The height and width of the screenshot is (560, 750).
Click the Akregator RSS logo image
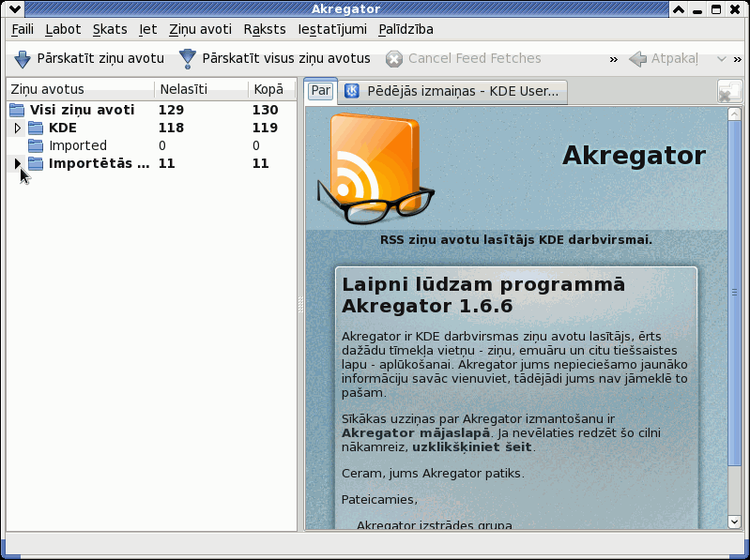coord(376,168)
